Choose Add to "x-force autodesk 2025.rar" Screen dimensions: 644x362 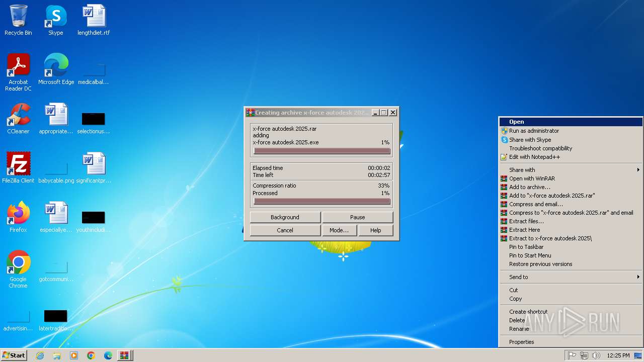[x=571, y=196]
